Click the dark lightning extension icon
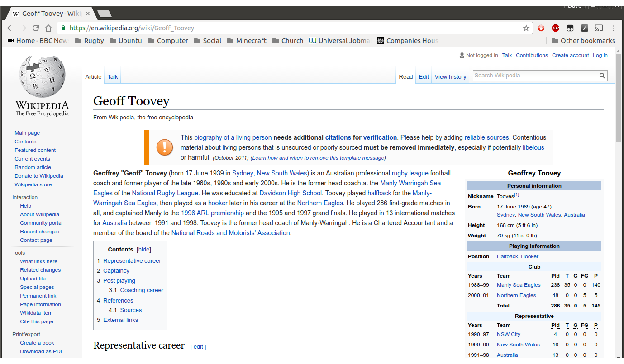 coord(585,28)
